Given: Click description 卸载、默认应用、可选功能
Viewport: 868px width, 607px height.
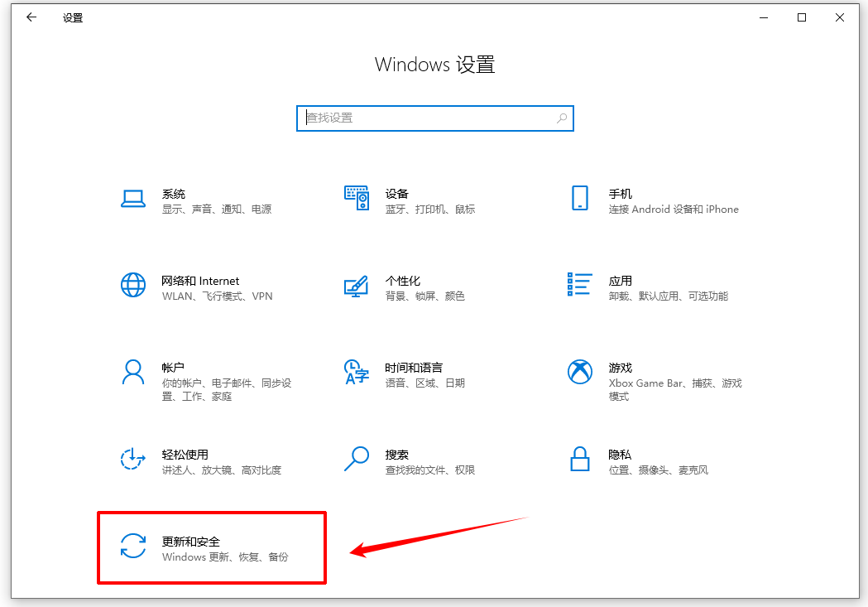Looking at the screenshot, I should click(x=668, y=296).
